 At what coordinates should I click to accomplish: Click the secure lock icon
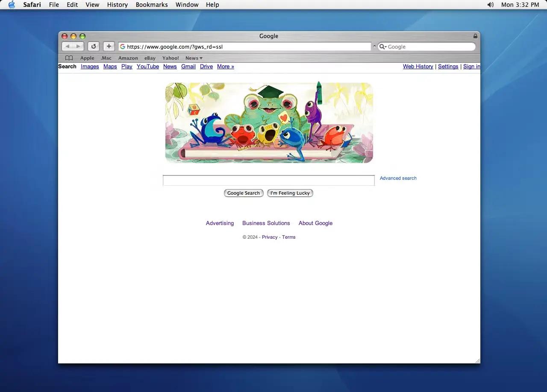point(475,36)
